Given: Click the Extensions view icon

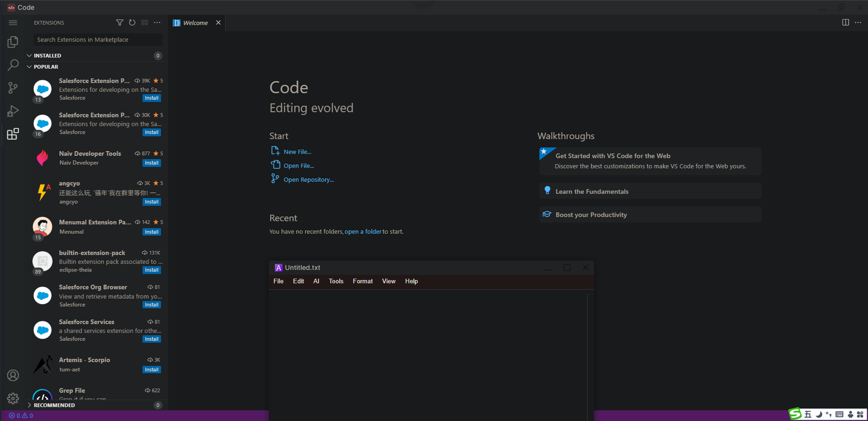Looking at the screenshot, I should tap(13, 134).
